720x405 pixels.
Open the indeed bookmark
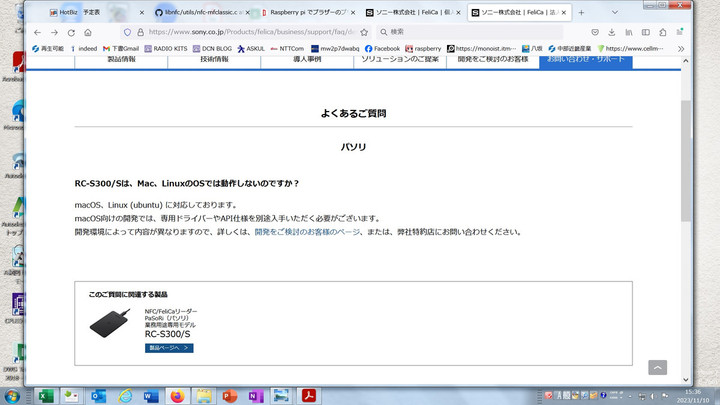[x=84, y=48]
